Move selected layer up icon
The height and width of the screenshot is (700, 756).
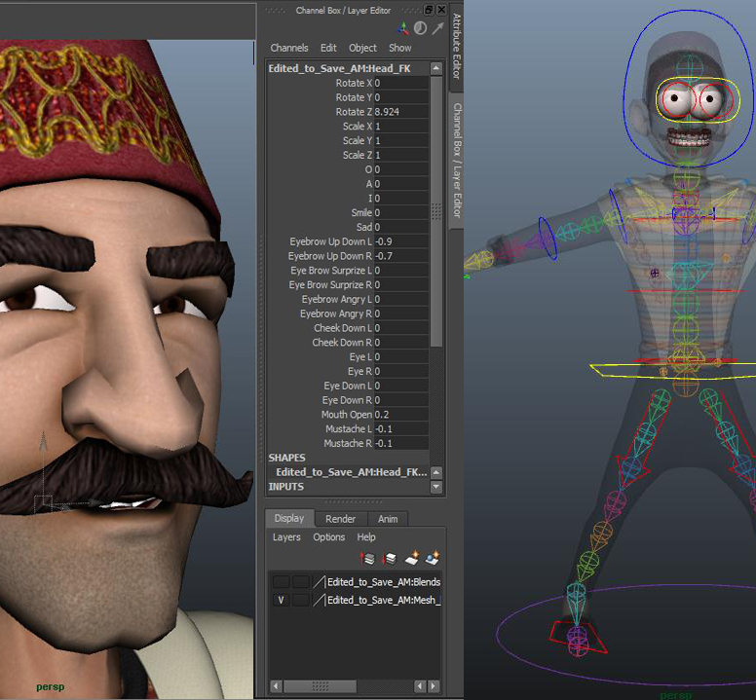pyautogui.click(x=367, y=559)
